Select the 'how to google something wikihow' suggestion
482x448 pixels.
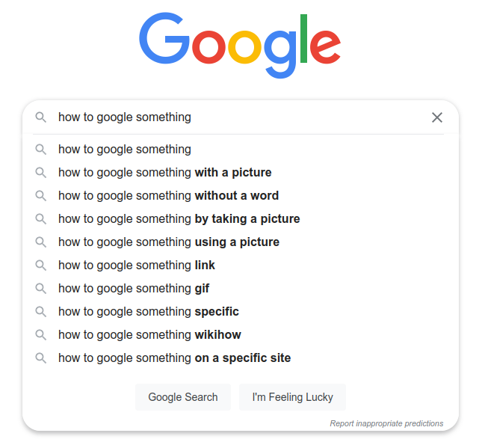(241, 335)
